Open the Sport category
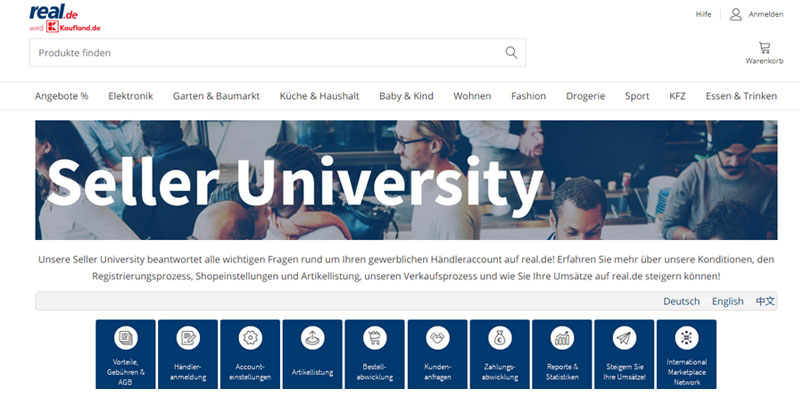800x404 pixels. click(x=637, y=96)
